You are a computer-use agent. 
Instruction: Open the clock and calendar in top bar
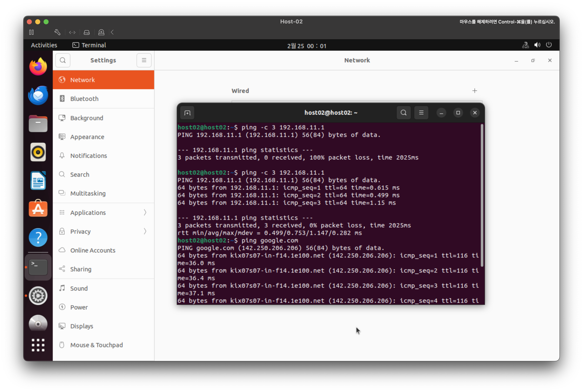(x=307, y=46)
